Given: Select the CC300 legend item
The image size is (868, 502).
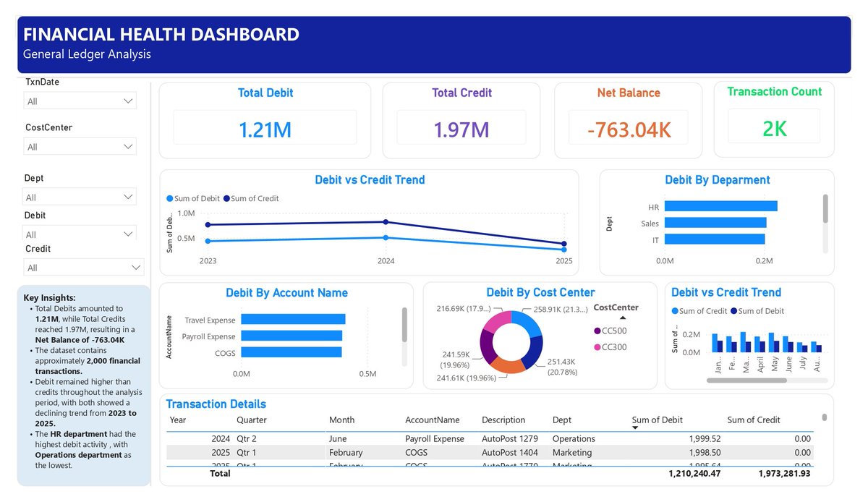Looking at the screenshot, I should coord(610,347).
